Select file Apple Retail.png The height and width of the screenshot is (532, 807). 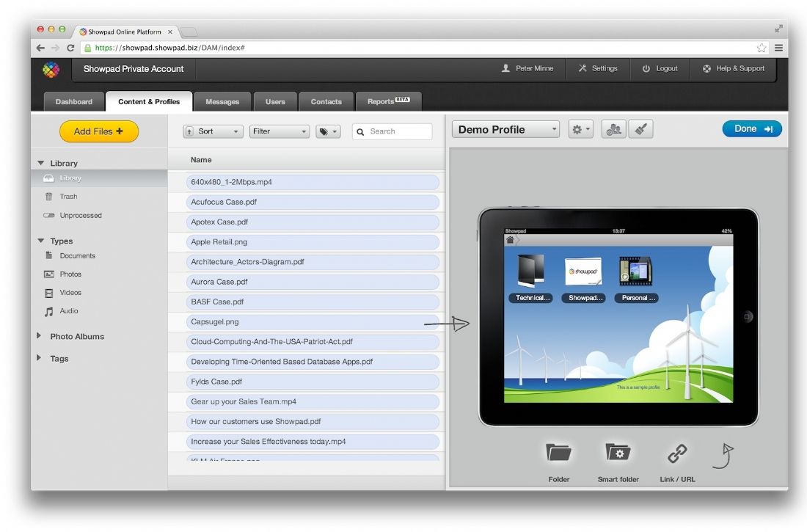pos(313,242)
